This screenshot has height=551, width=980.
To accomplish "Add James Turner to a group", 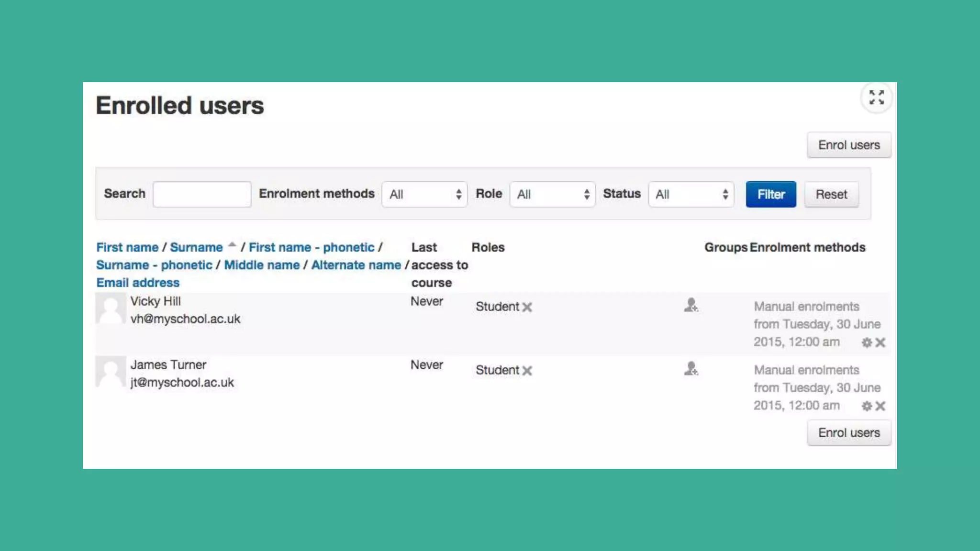I will click(690, 369).
